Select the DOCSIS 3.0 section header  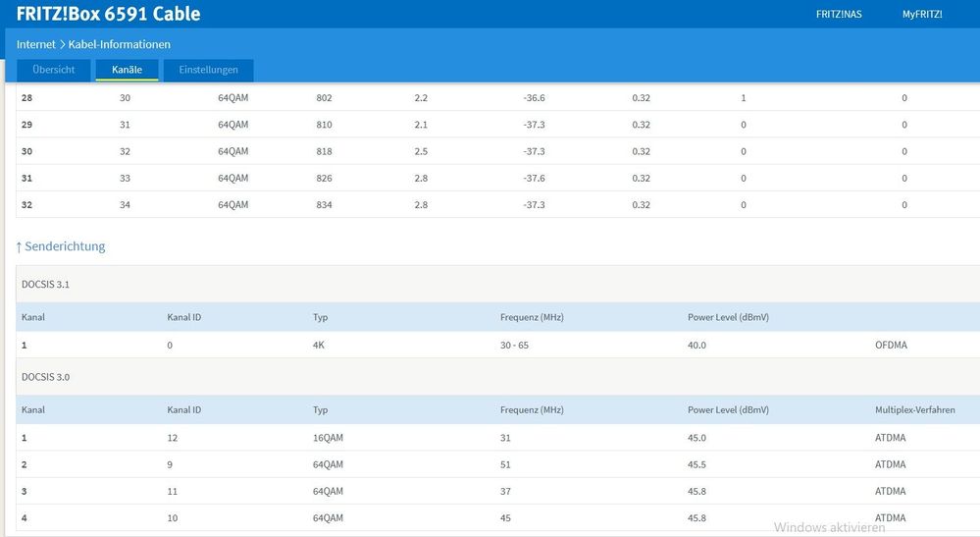(45, 377)
